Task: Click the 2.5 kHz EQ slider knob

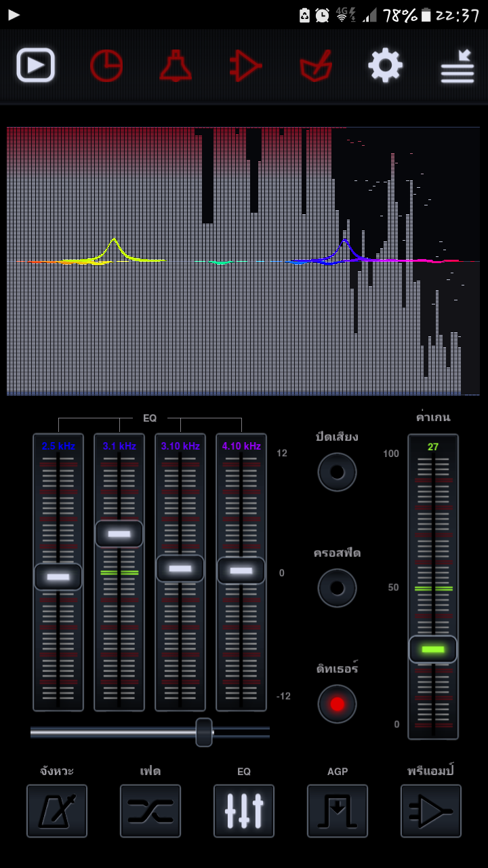Action: 58,577
